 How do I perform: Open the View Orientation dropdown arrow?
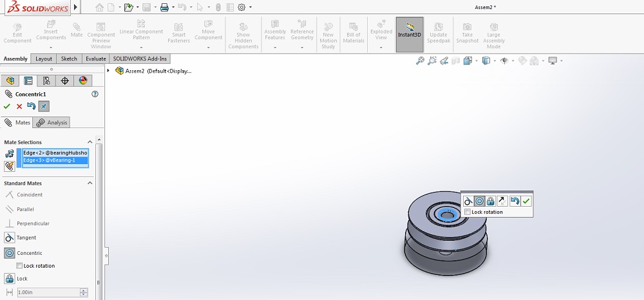(476, 61)
